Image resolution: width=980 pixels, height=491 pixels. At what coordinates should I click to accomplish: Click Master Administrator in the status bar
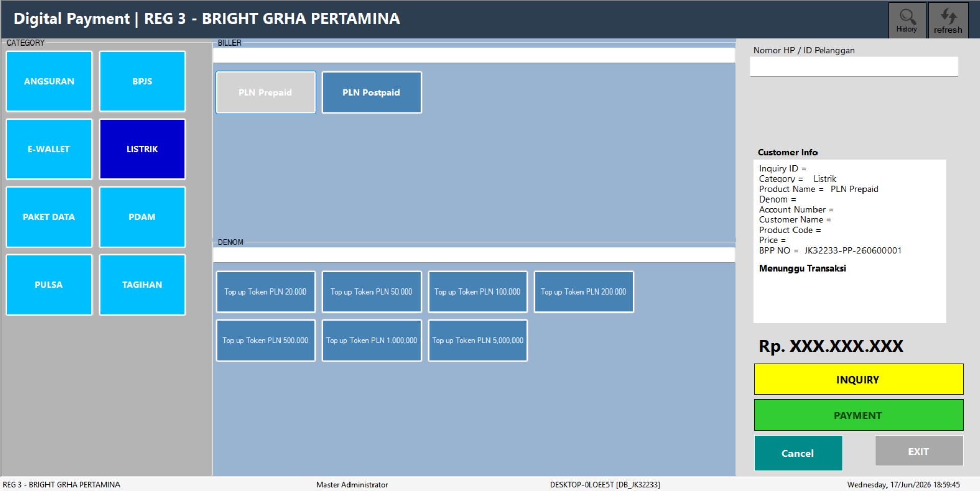click(x=352, y=485)
